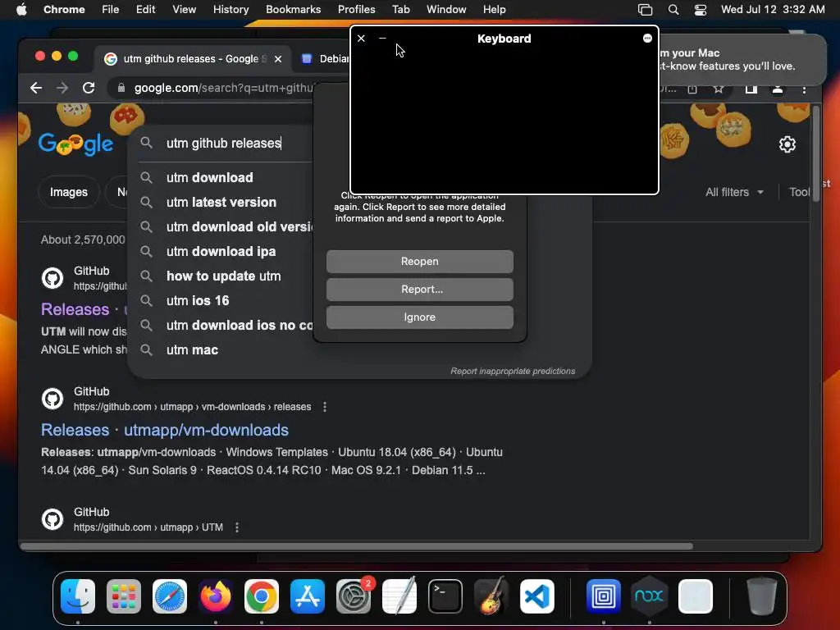The width and height of the screenshot is (840, 630).
Task: Open the Window menu
Action: coord(446,10)
